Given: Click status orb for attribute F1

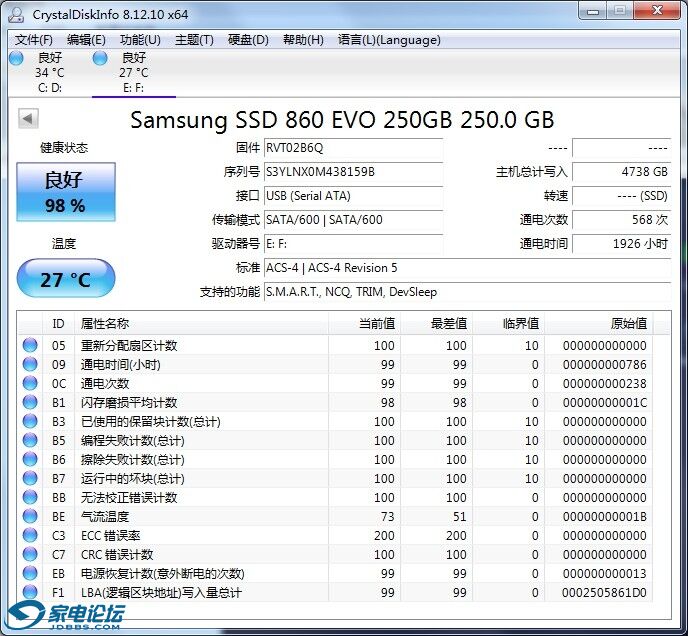Looking at the screenshot, I should 30,592.
